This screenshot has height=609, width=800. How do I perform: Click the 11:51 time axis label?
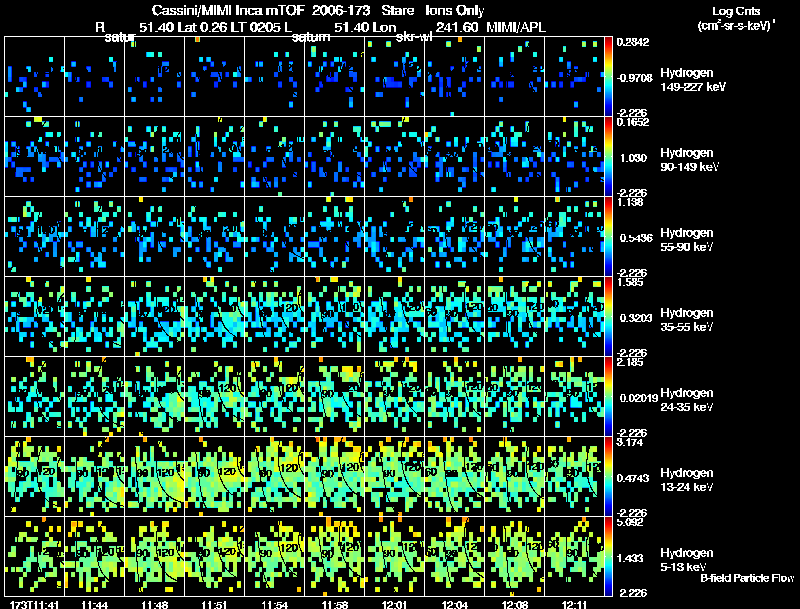click(214, 604)
